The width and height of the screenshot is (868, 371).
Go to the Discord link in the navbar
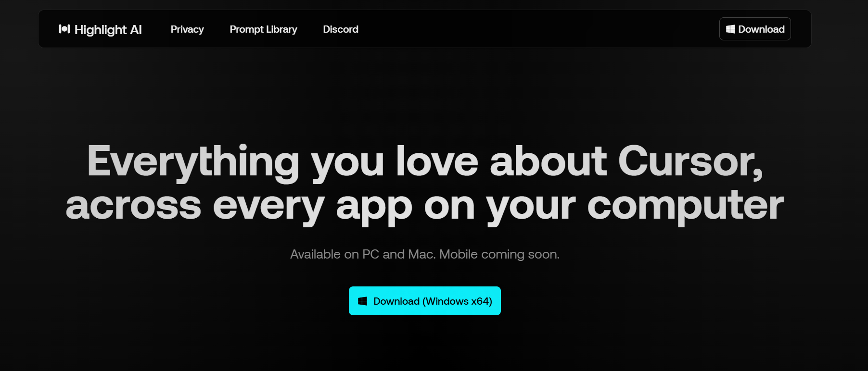pos(341,29)
